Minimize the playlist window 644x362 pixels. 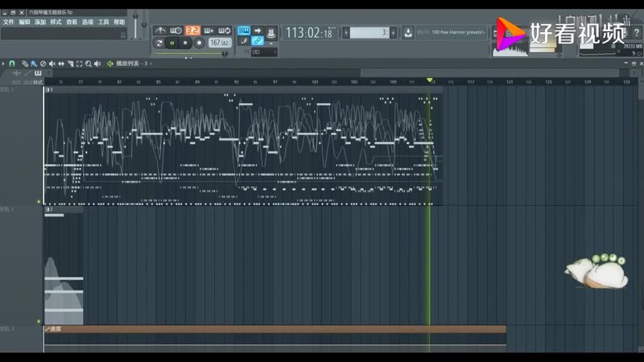(x=626, y=64)
